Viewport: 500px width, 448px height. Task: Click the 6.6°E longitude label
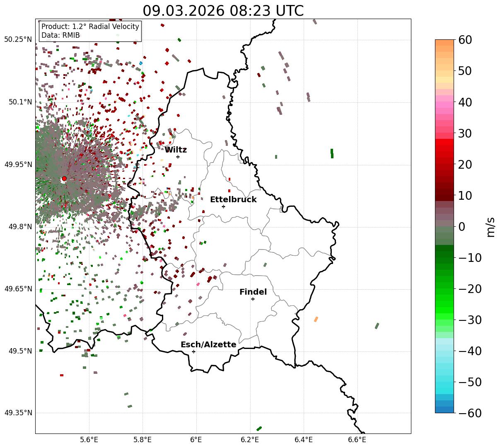tap(357, 439)
